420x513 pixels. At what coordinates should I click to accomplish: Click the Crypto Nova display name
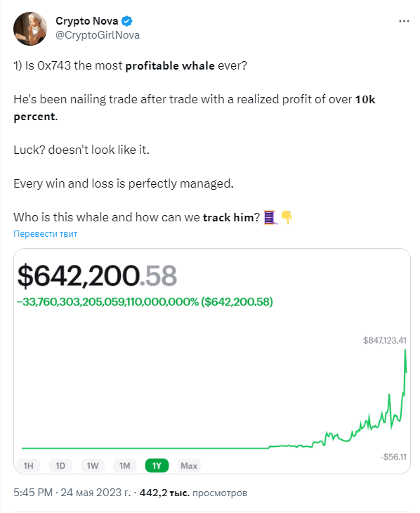(x=86, y=21)
